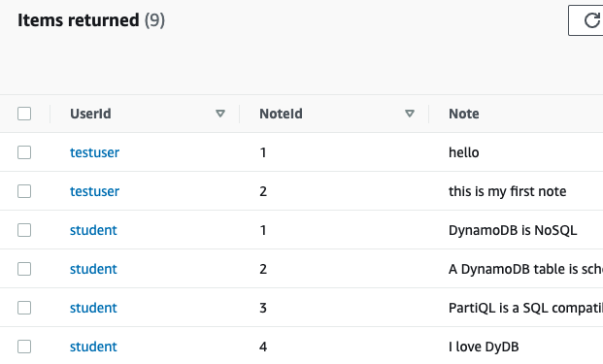The width and height of the screenshot is (603, 364).
Task: Click the 'Items returned (9)' heading
Action: click(x=91, y=20)
